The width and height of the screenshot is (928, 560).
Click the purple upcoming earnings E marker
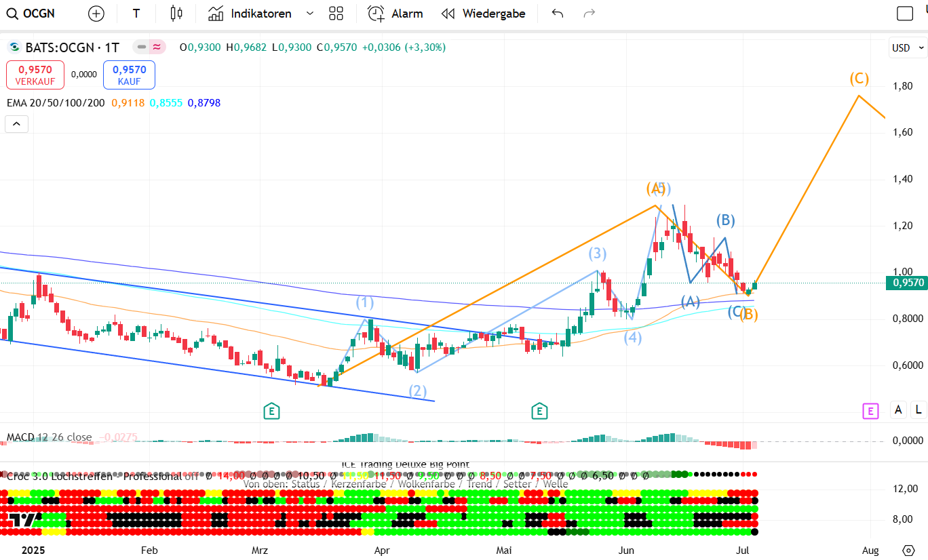click(870, 411)
